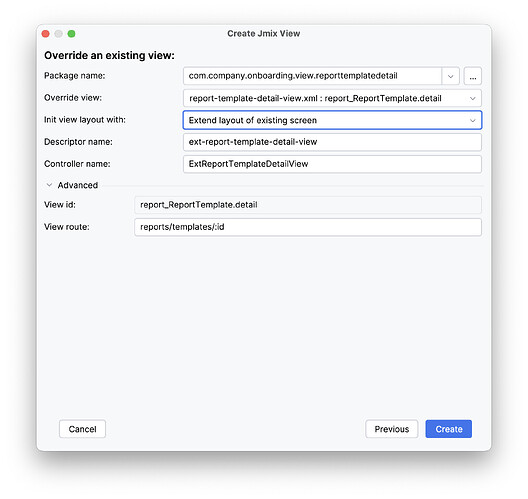528x499 pixels.
Task: Click the Package name text field
Action: [x=312, y=76]
